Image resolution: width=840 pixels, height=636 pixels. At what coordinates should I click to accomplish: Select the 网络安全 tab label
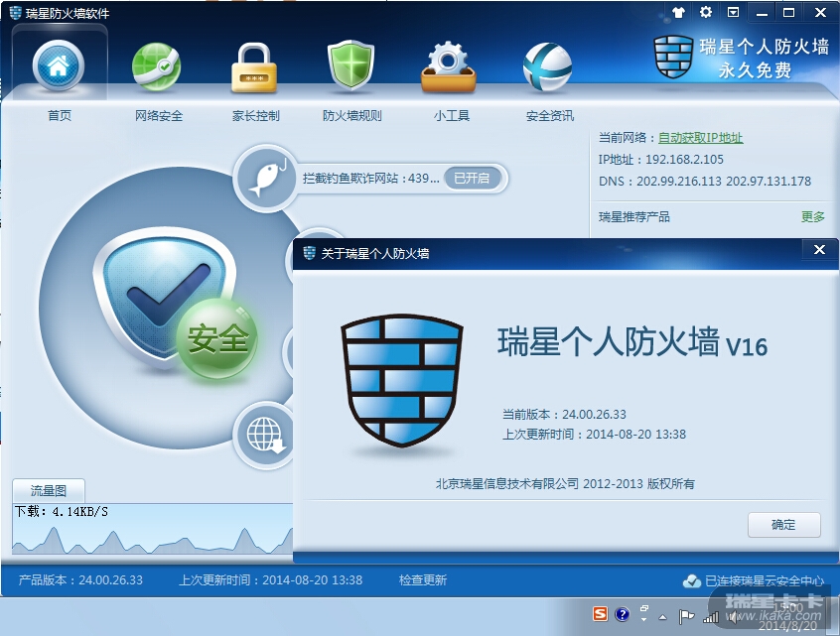pyautogui.click(x=159, y=115)
